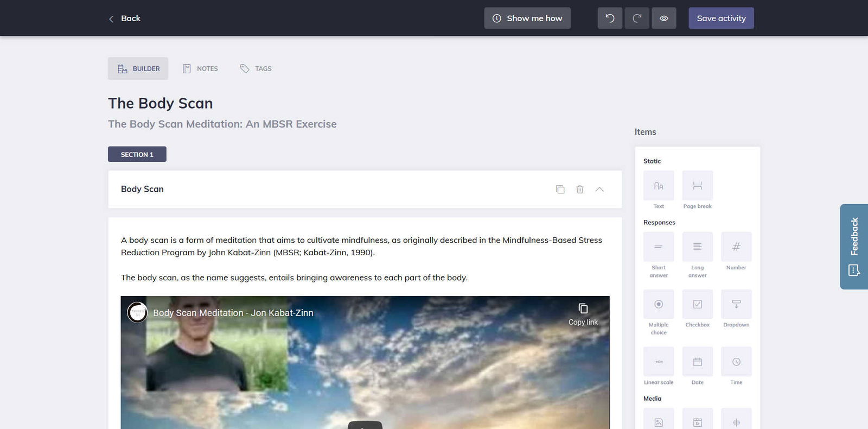
Task: Duplicate the Body Scan section
Action: click(x=560, y=190)
